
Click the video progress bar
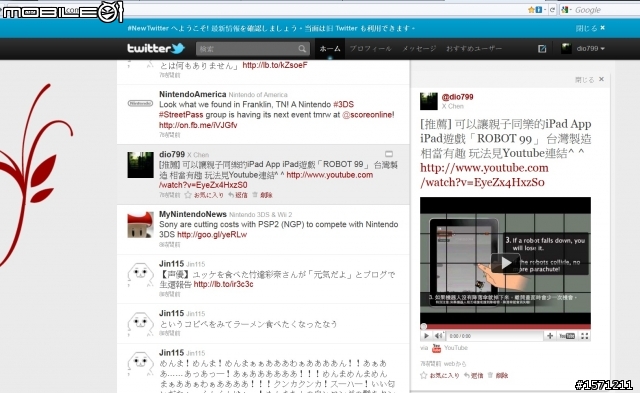point(505,326)
